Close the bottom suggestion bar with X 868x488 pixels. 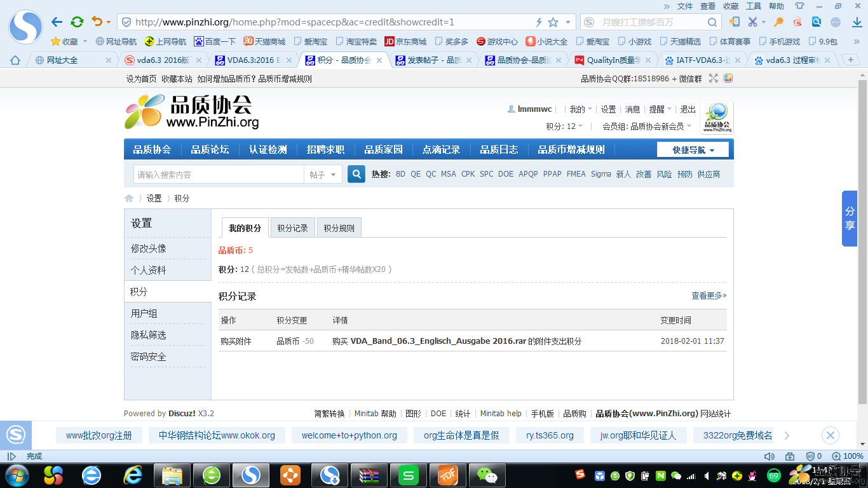point(830,435)
